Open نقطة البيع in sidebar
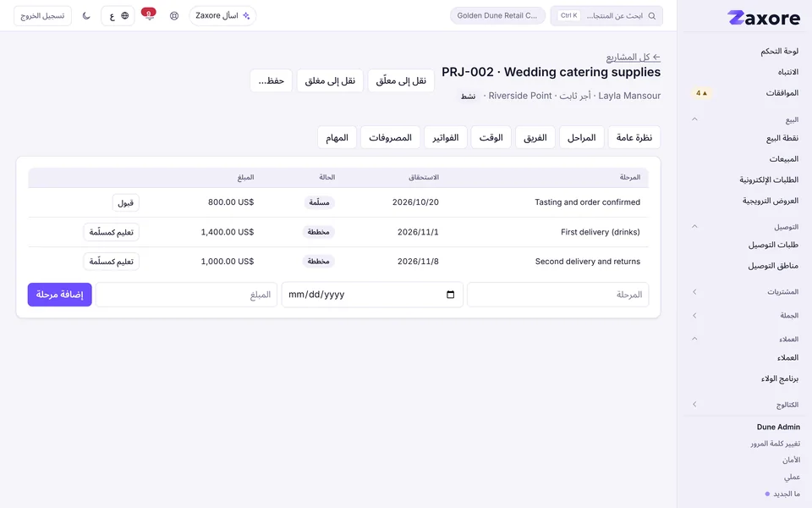812x508 pixels. pyautogui.click(x=782, y=138)
